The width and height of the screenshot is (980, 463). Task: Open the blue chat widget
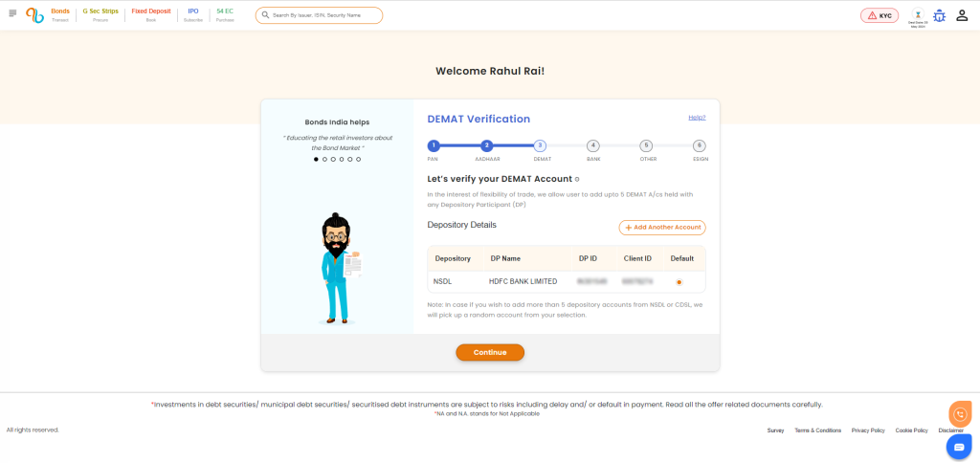(959, 447)
